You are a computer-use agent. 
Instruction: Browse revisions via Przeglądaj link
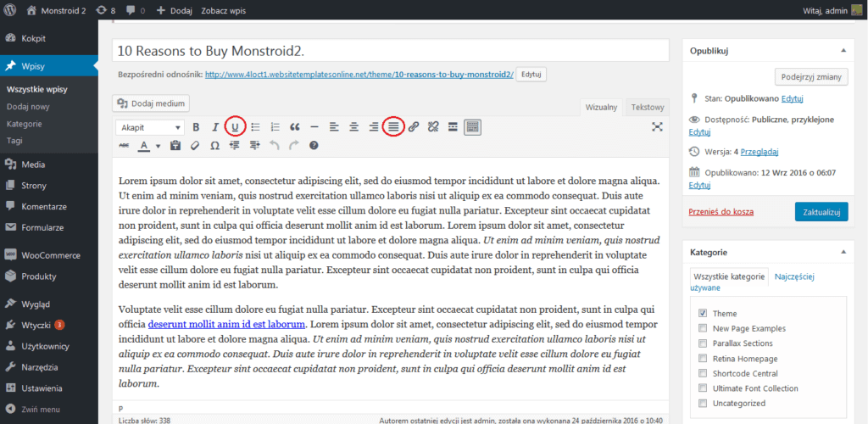(759, 151)
